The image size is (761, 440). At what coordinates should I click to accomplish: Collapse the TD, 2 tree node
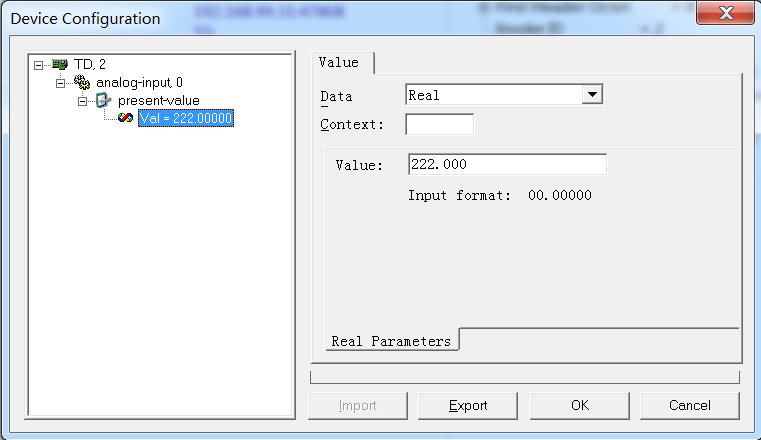(x=38, y=65)
